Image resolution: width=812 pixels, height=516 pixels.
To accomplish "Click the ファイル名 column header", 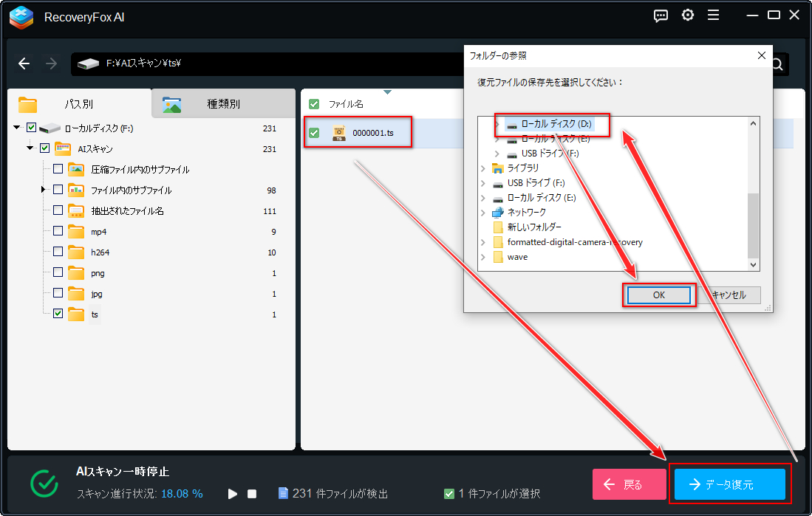I will (346, 104).
